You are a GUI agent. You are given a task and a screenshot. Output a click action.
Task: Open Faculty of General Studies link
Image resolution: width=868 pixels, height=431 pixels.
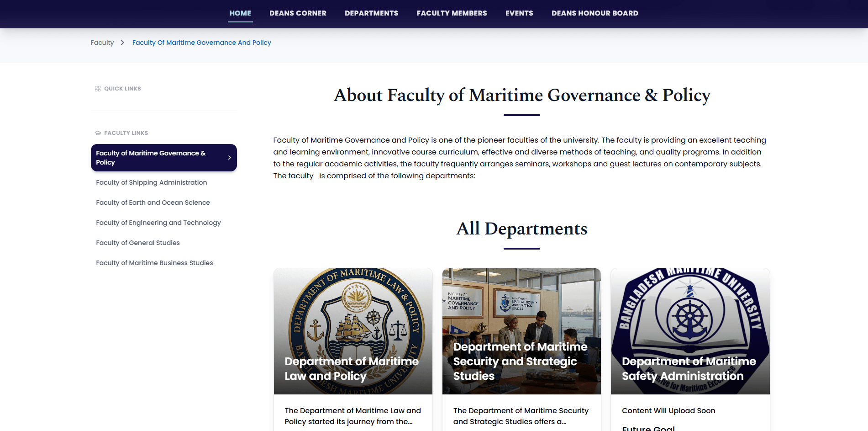[138, 243]
